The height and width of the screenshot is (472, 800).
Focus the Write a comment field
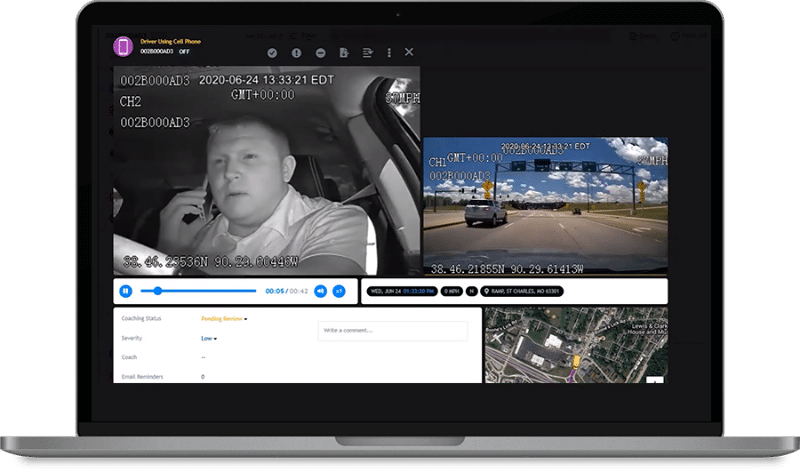pos(393,331)
